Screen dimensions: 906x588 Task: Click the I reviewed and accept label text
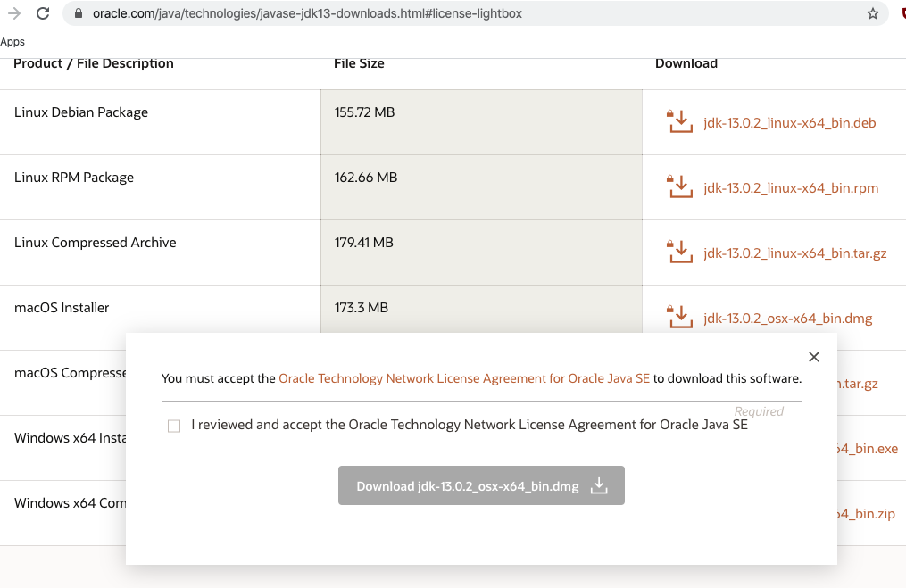(x=470, y=425)
